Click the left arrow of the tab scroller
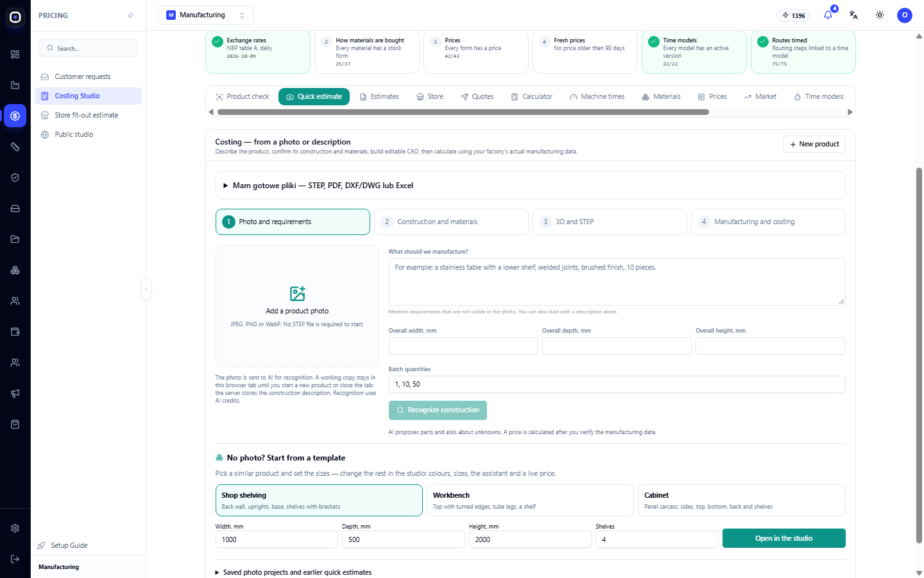Screen dimensions: 924x578 211,112
